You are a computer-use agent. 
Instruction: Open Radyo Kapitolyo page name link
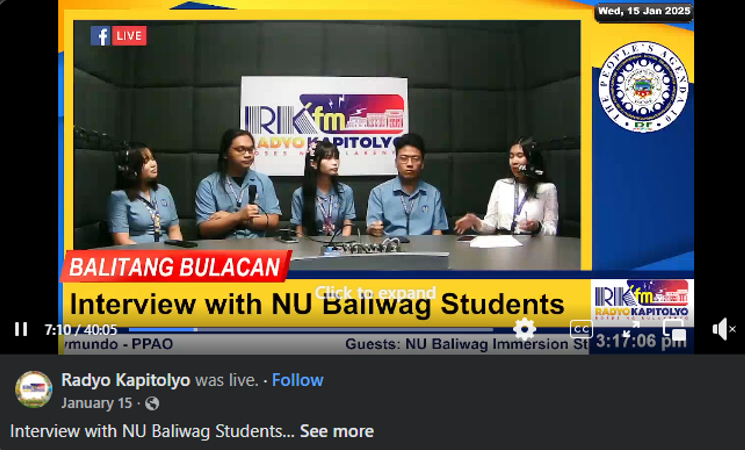click(125, 380)
